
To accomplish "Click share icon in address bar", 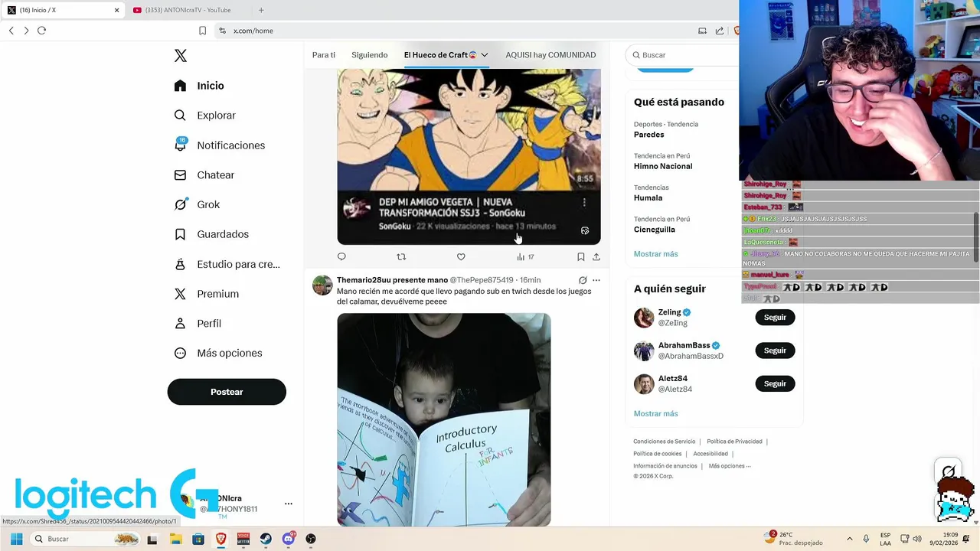I will coord(720,31).
